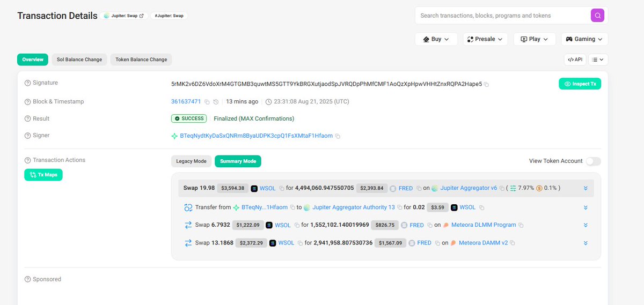Click the $826.75 value badge
The image size is (644, 305).
(385, 225)
